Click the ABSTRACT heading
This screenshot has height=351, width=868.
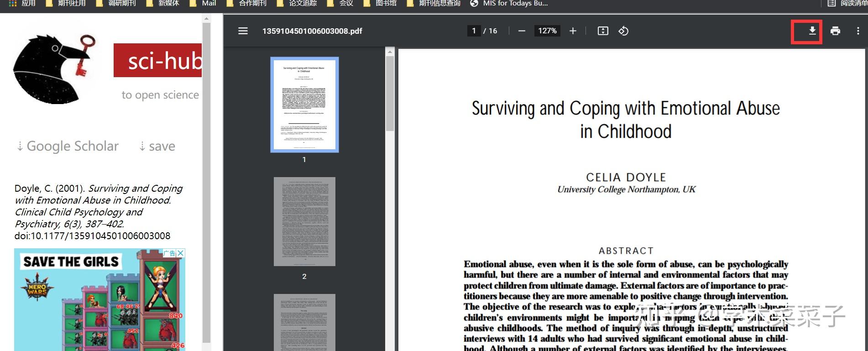(626, 251)
